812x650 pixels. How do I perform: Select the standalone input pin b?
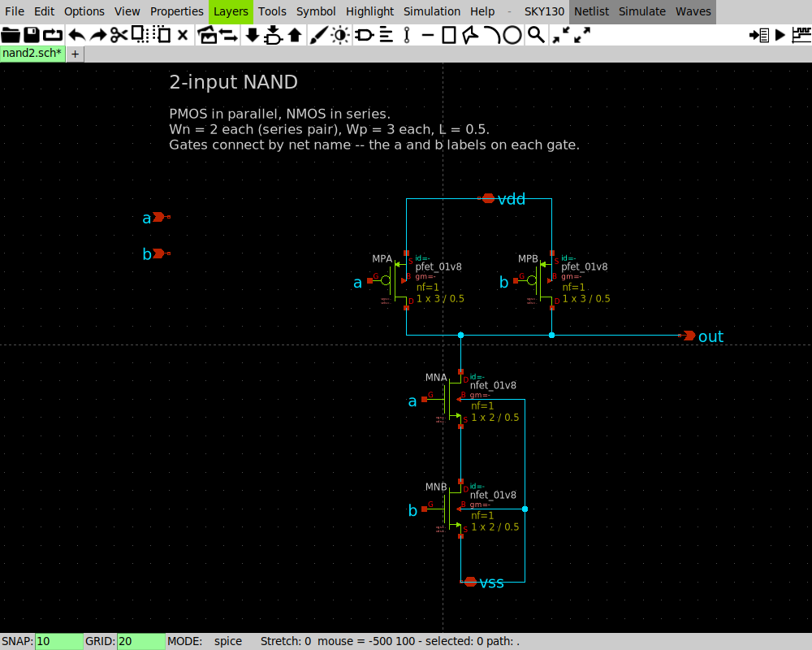pyautogui.click(x=162, y=253)
